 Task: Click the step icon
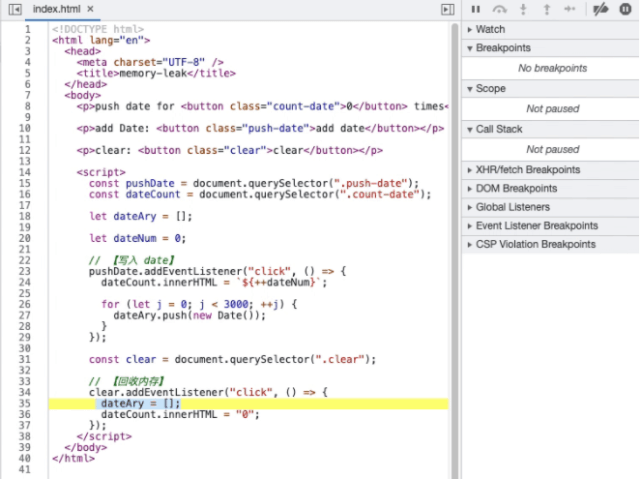click(569, 9)
